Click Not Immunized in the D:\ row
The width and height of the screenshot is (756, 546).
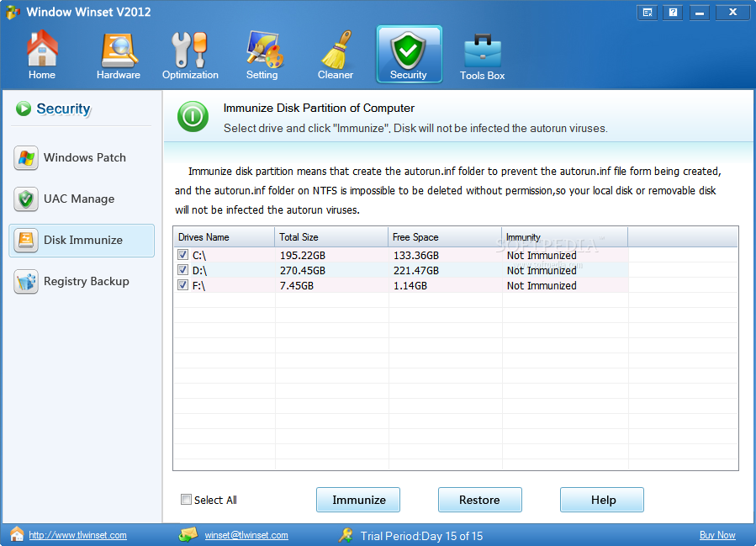pos(542,271)
